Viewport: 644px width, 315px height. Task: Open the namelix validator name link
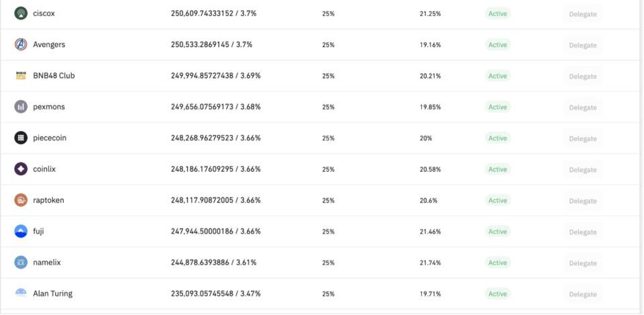(47, 263)
